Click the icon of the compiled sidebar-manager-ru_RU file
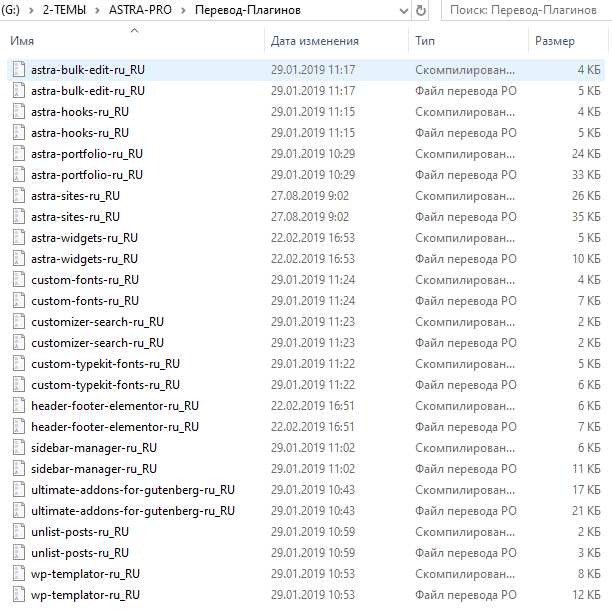This screenshot has width=612, height=611. click(19, 448)
